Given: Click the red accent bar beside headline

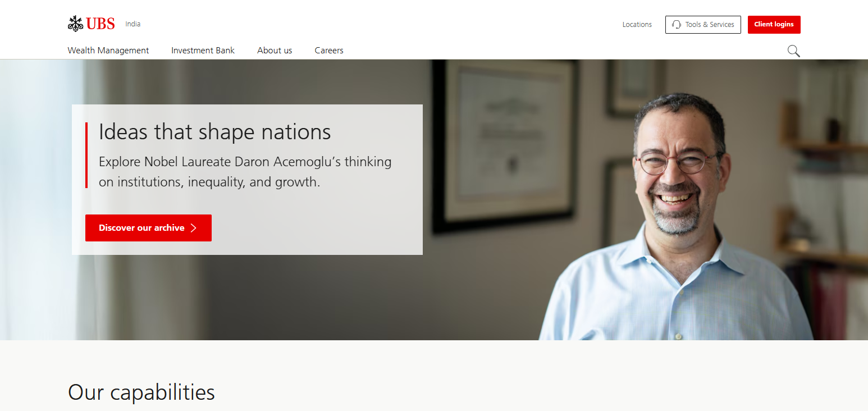Looking at the screenshot, I should [x=86, y=156].
